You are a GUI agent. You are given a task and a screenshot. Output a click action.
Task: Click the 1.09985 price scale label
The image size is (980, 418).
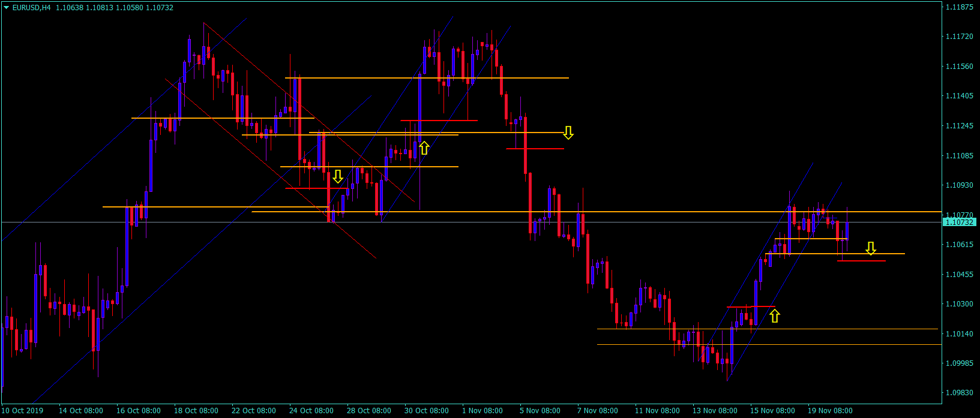(x=959, y=363)
